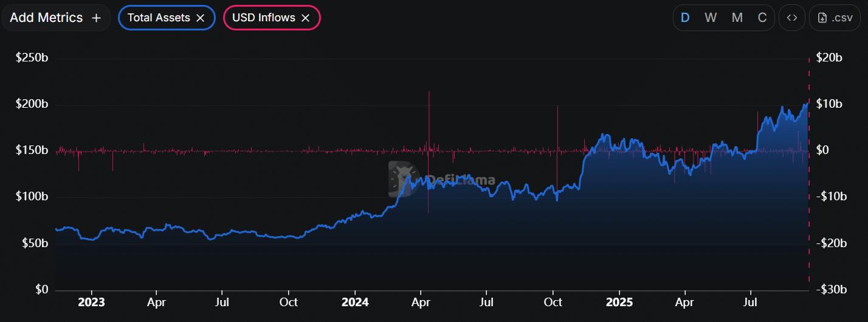
Task: Remove the USD Inflows metric with its X
Action: coord(306,18)
